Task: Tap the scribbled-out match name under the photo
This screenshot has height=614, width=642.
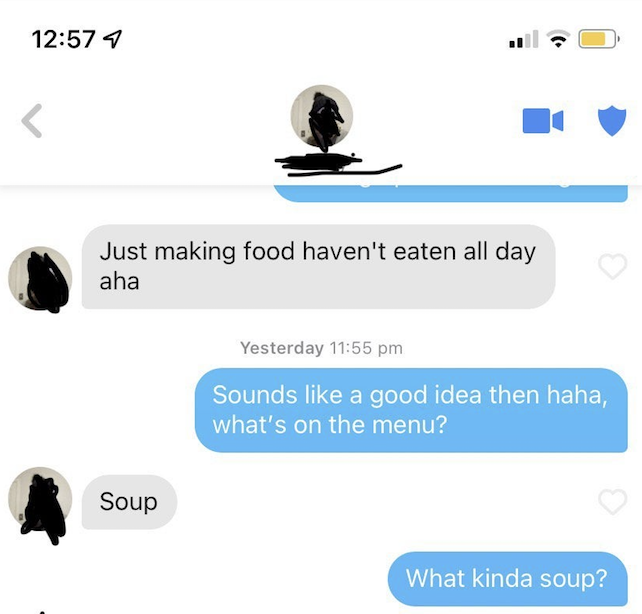Action: pyautogui.click(x=338, y=165)
